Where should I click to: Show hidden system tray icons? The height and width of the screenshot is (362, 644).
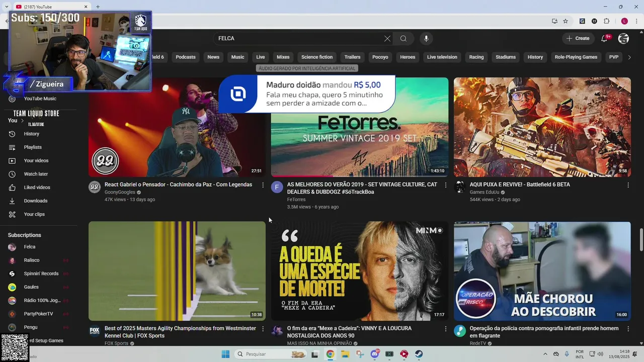(544, 354)
